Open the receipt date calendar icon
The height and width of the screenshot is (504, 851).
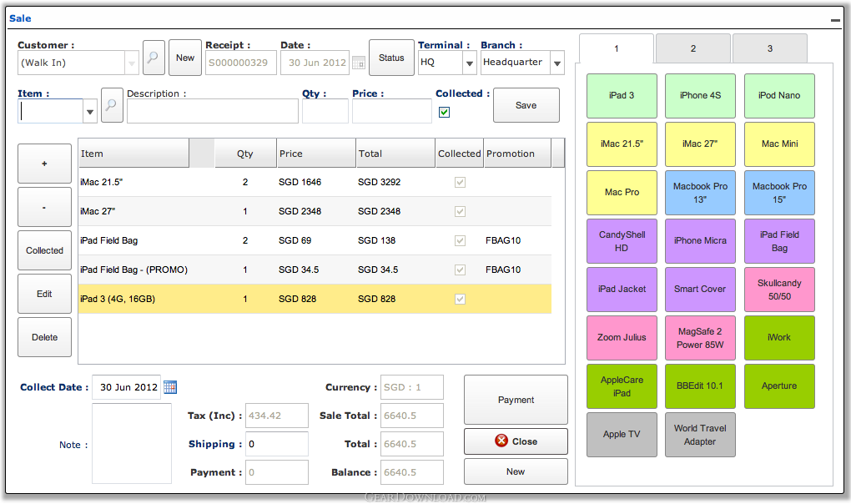click(358, 63)
